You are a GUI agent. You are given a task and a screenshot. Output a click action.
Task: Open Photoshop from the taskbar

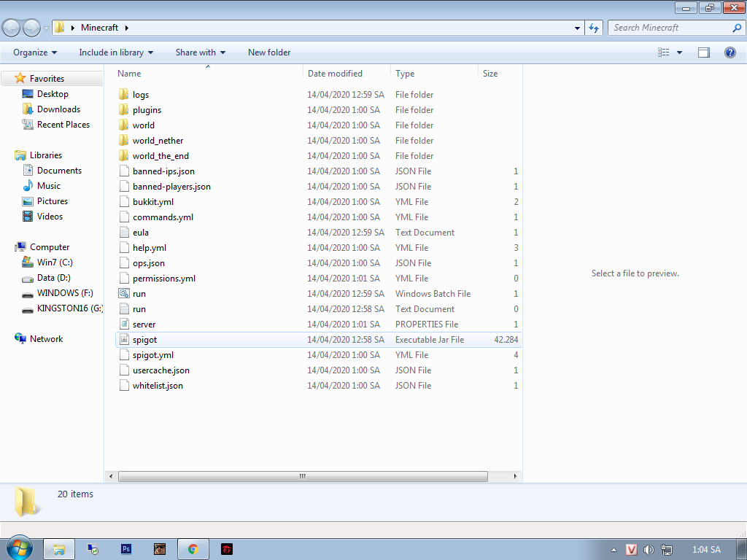tap(126, 549)
